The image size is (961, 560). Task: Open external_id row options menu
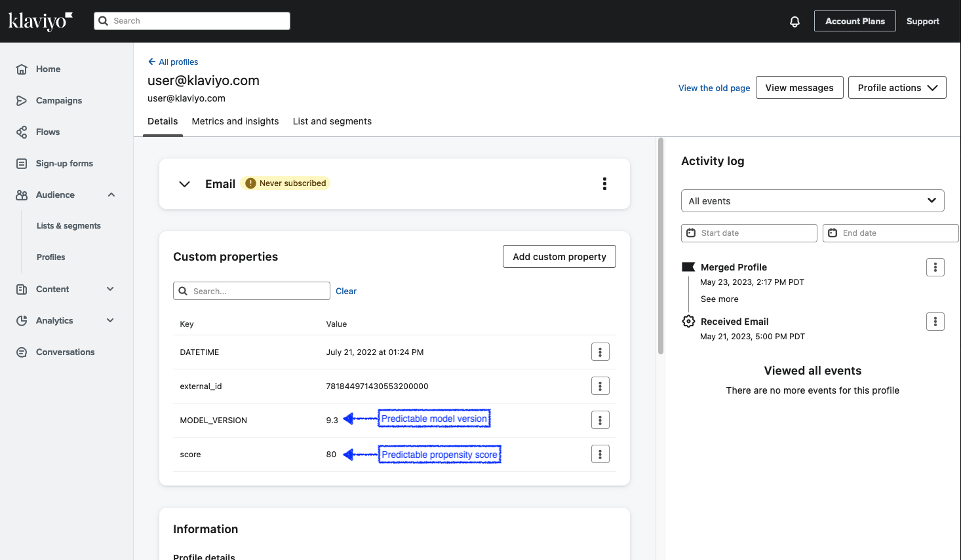600,386
